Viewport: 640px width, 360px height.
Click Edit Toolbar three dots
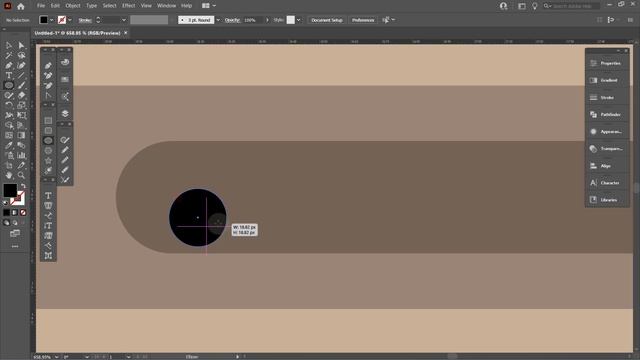[x=15, y=246]
